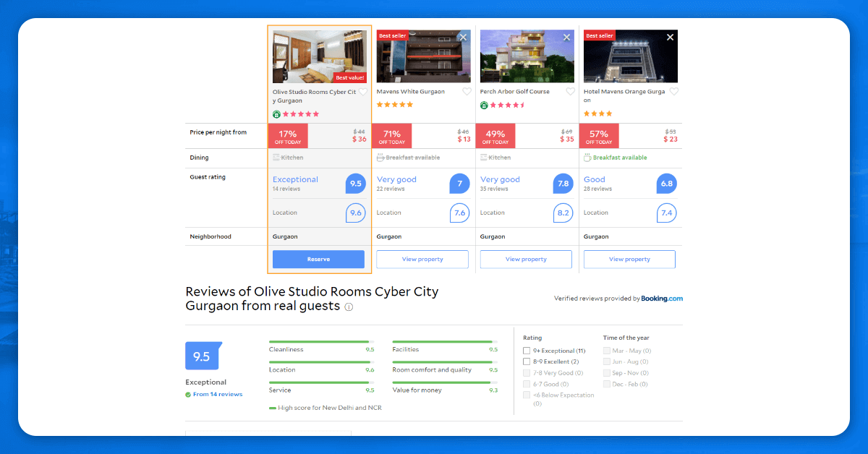Save Olive Studio Rooms with heart icon
This screenshot has width=868, height=454.
pos(363,92)
